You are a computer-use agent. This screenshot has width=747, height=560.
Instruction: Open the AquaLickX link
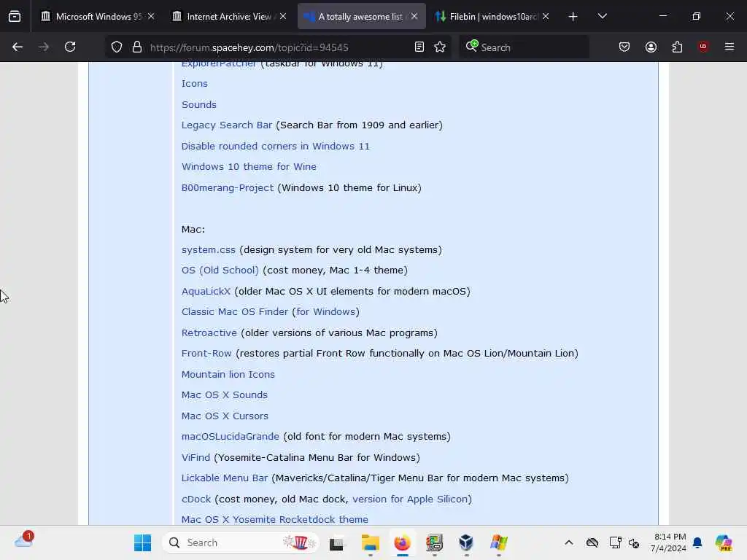tap(206, 291)
